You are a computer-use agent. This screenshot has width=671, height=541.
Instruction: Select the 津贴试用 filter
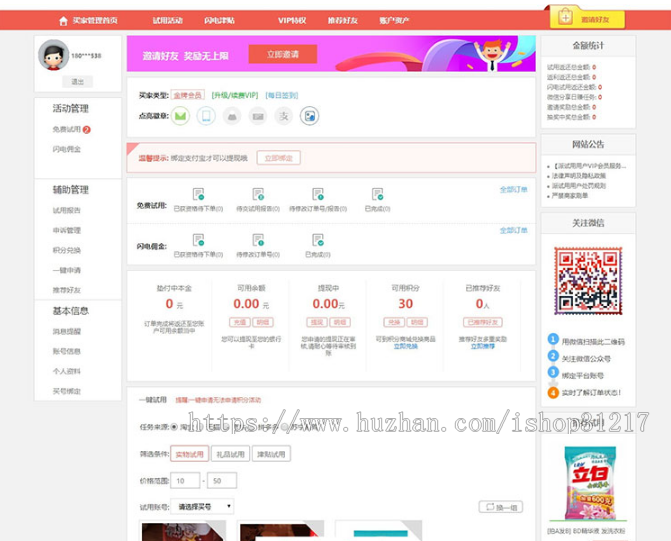271,454
